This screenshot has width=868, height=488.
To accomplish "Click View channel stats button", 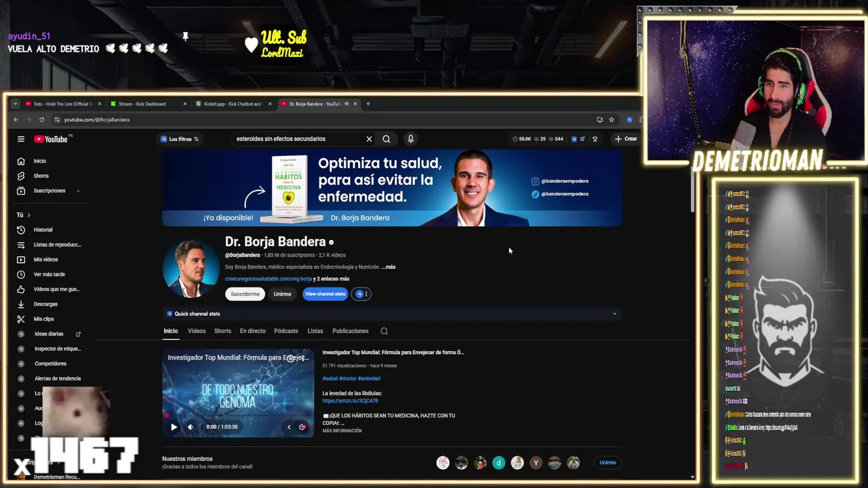I will coord(325,294).
